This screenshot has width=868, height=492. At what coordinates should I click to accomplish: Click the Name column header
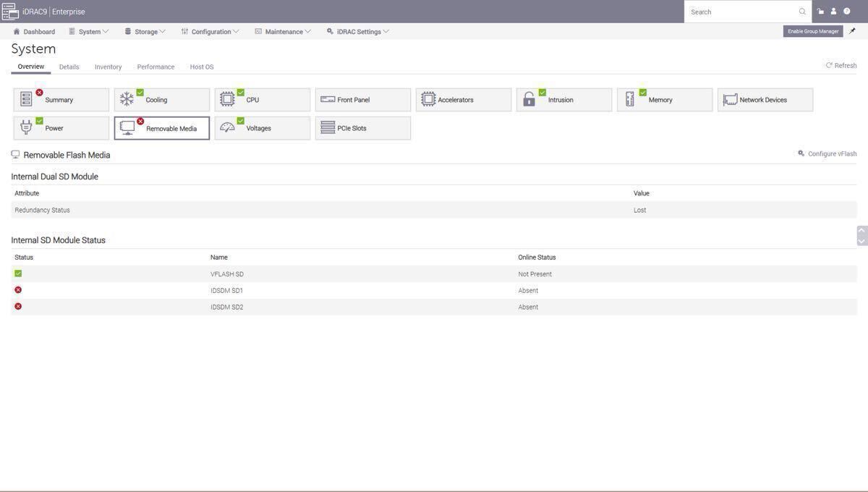pyautogui.click(x=219, y=258)
